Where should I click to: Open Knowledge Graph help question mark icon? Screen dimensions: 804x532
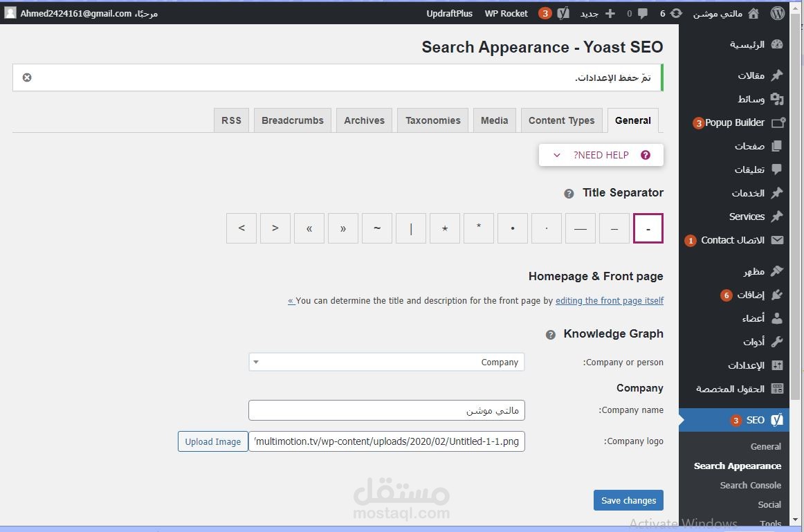point(550,336)
